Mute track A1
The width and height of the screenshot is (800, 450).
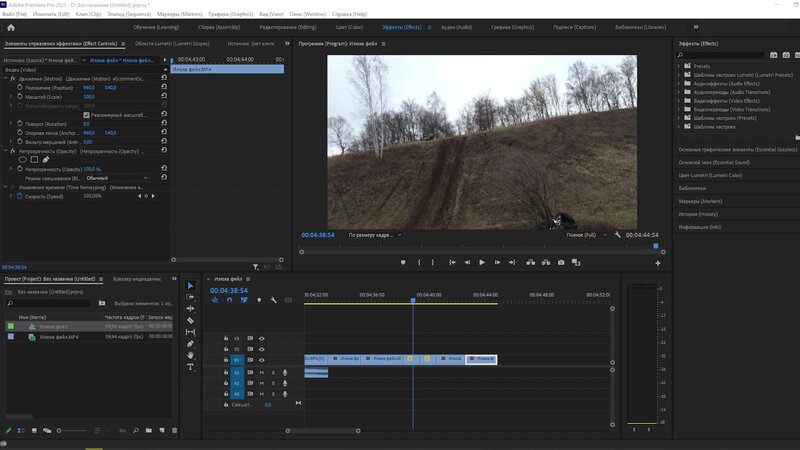coord(262,372)
